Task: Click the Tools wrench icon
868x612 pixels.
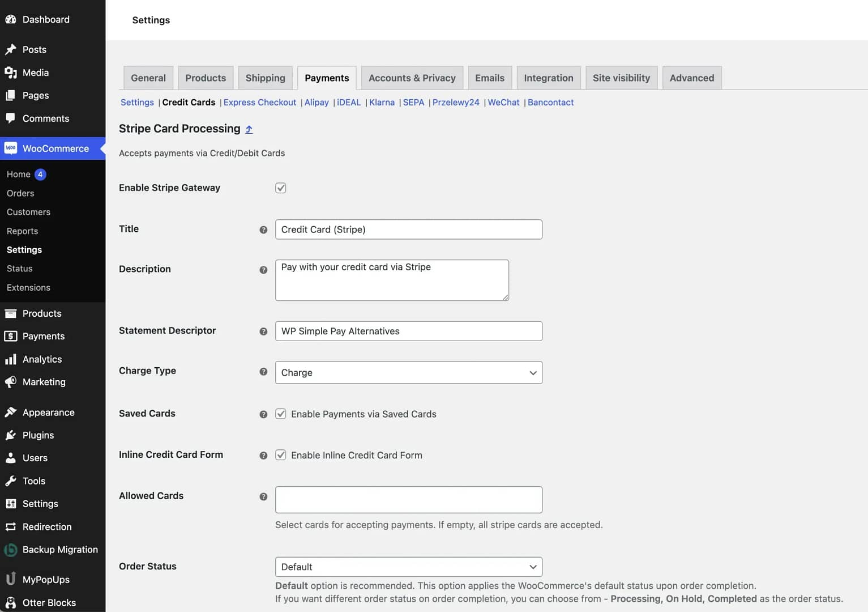Action: [x=11, y=481]
